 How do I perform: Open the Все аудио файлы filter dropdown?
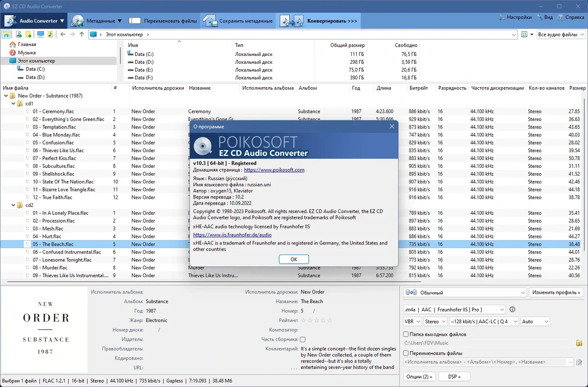561,35
